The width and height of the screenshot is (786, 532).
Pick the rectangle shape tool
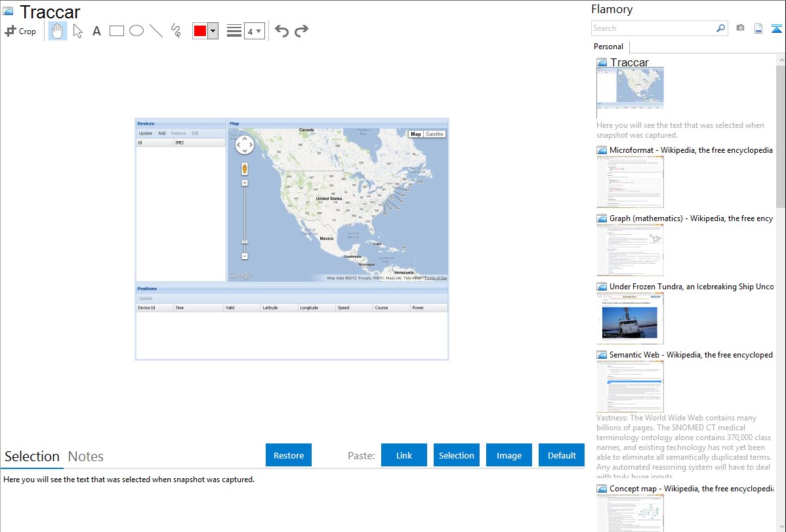point(117,31)
